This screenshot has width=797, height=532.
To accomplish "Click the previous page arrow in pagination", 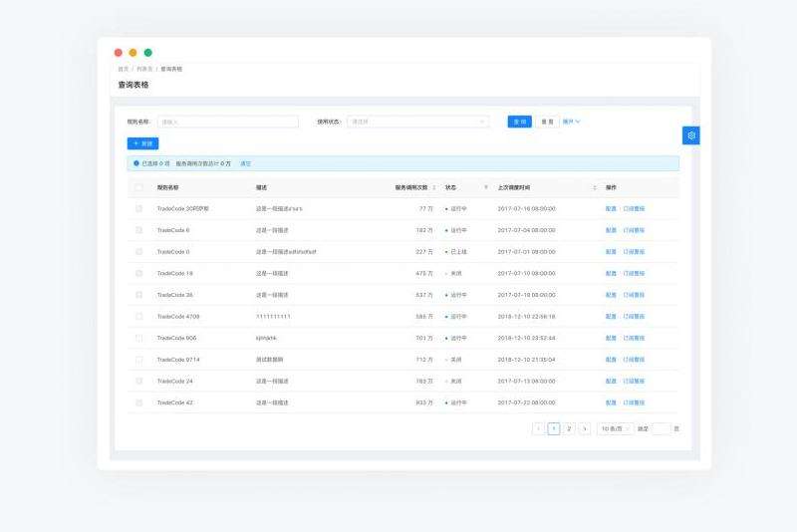I will click(539, 428).
